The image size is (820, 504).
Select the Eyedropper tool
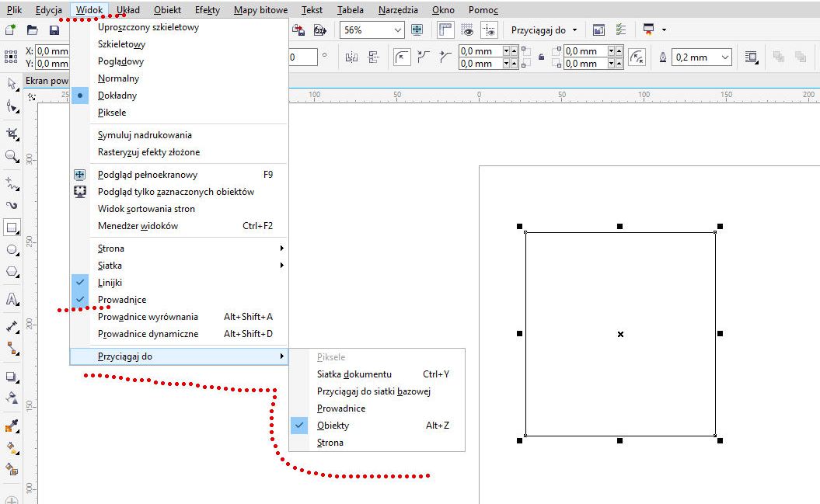click(x=12, y=426)
